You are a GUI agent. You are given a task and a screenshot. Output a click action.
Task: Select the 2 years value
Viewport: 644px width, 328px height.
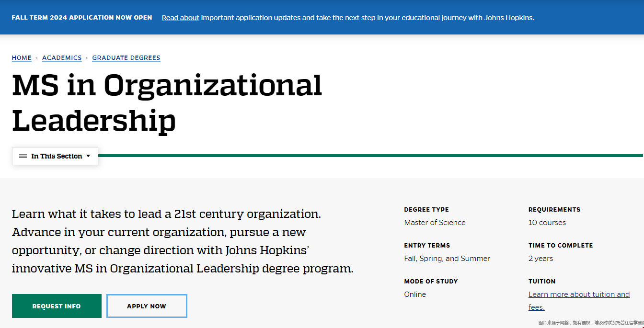click(540, 259)
